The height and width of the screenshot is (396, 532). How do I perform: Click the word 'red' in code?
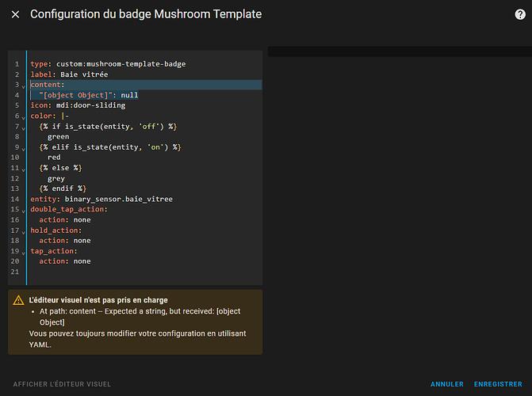pos(54,158)
